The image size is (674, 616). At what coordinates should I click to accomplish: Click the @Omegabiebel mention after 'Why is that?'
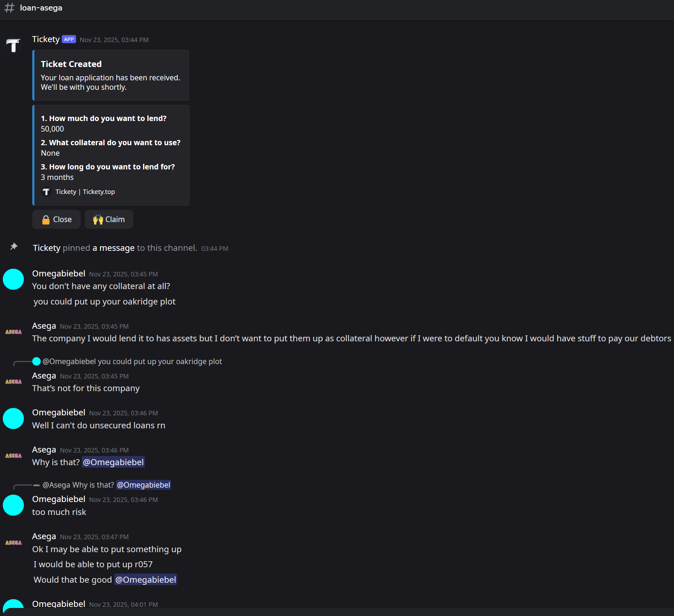113,462
